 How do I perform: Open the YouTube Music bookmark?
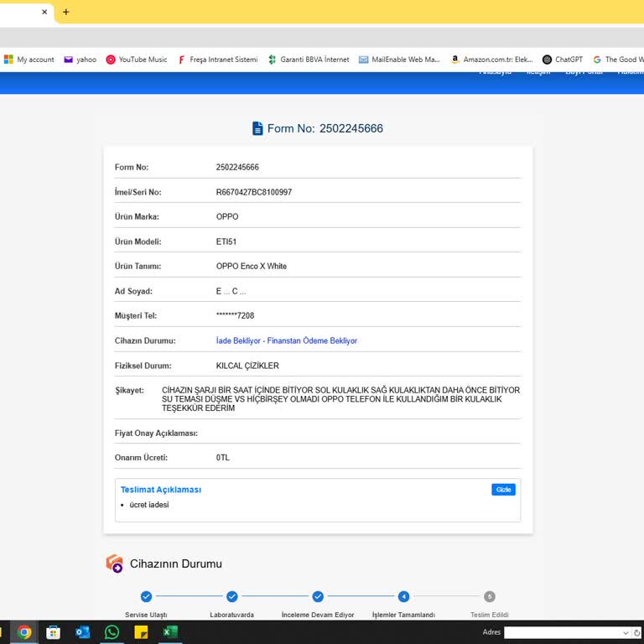(136, 60)
